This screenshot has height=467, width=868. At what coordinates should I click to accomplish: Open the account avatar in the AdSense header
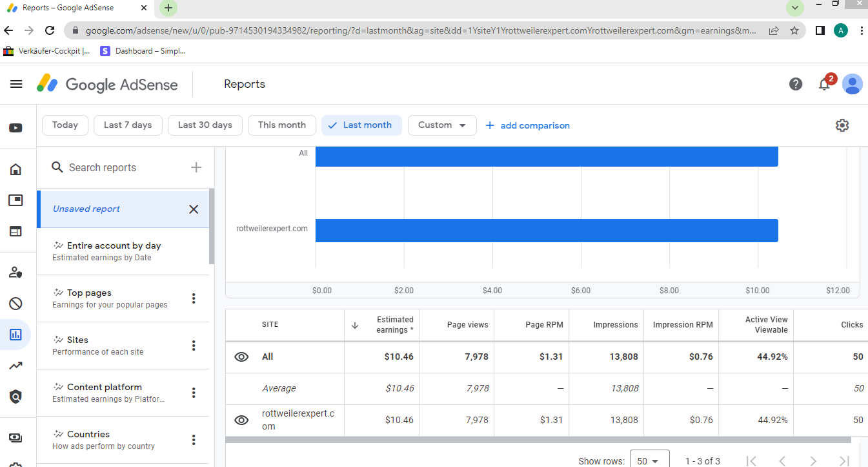(853, 84)
